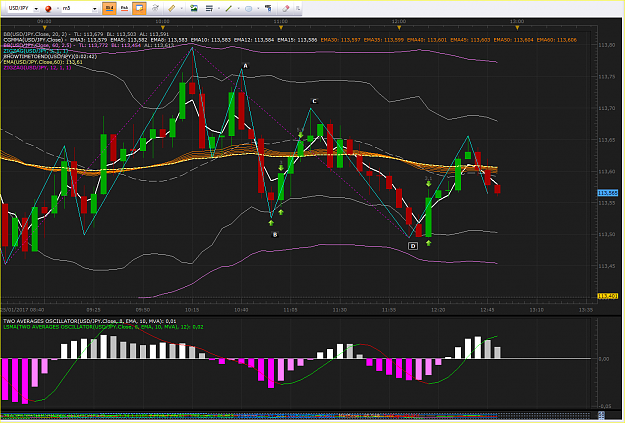This screenshot has width=625, height=423.
Task: Select the BB(USD/JPY.Close, 20, 2) indicator label
Action: (x=37, y=34)
